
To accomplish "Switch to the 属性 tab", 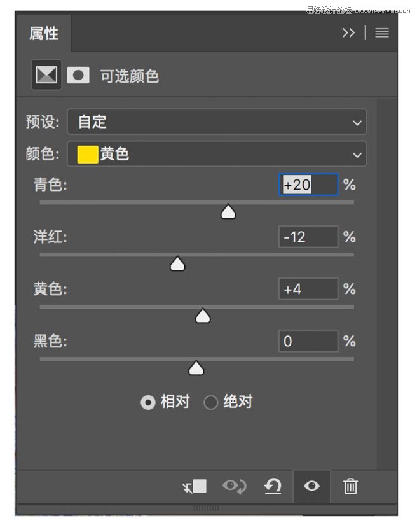I will click(x=43, y=33).
